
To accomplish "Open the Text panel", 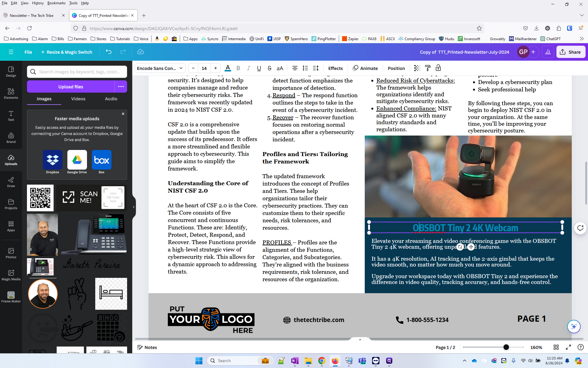I will [x=11, y=116].
